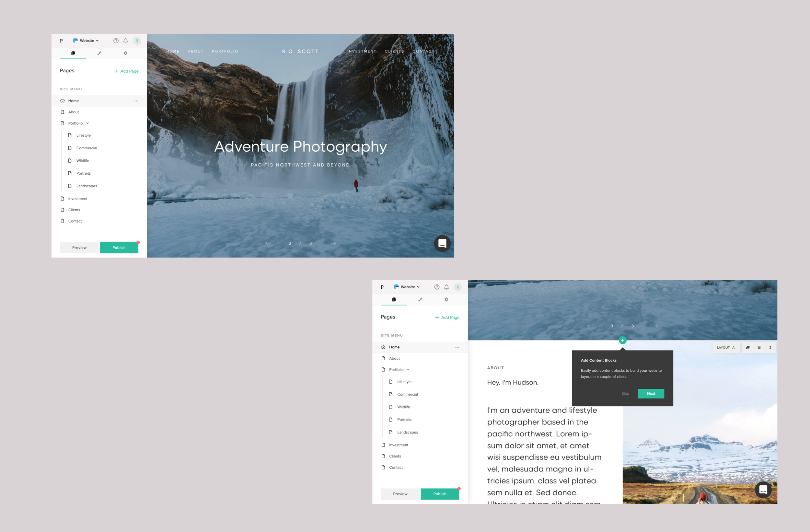
Task: Open the Pages panel icon in the sidebar
Action: [x=73, y=53]
